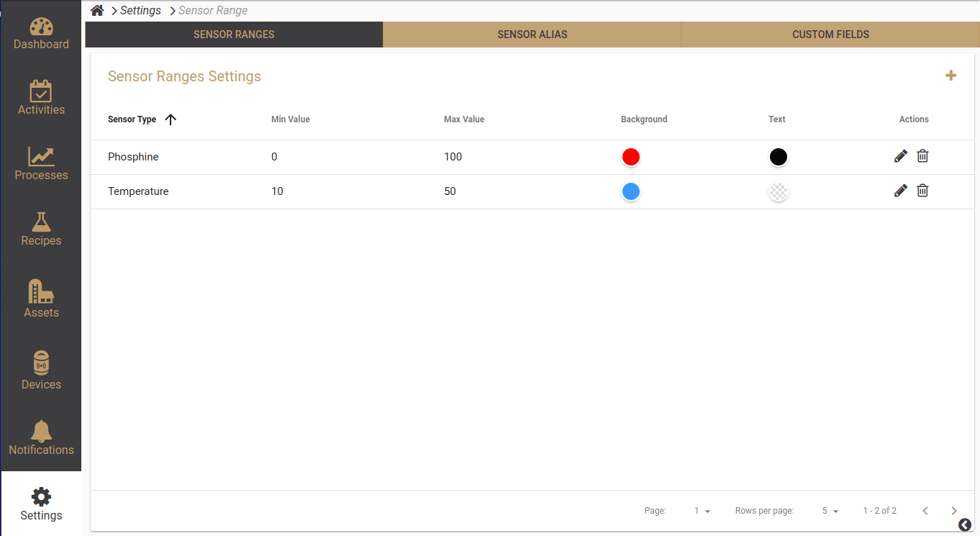Click the home icon in breadcrumb
The height and width of the screenshot is (536, 980).
97,10
